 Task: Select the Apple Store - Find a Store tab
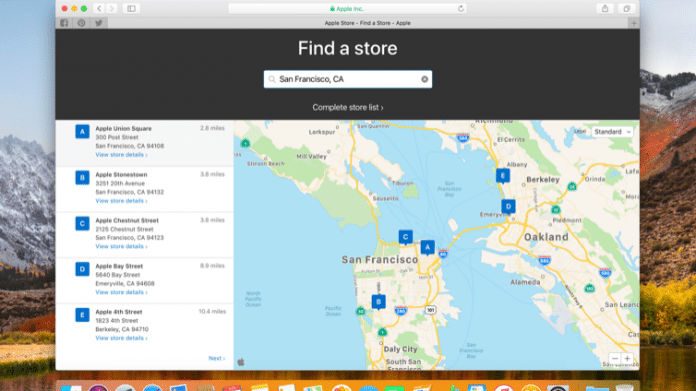pos(368,23)
